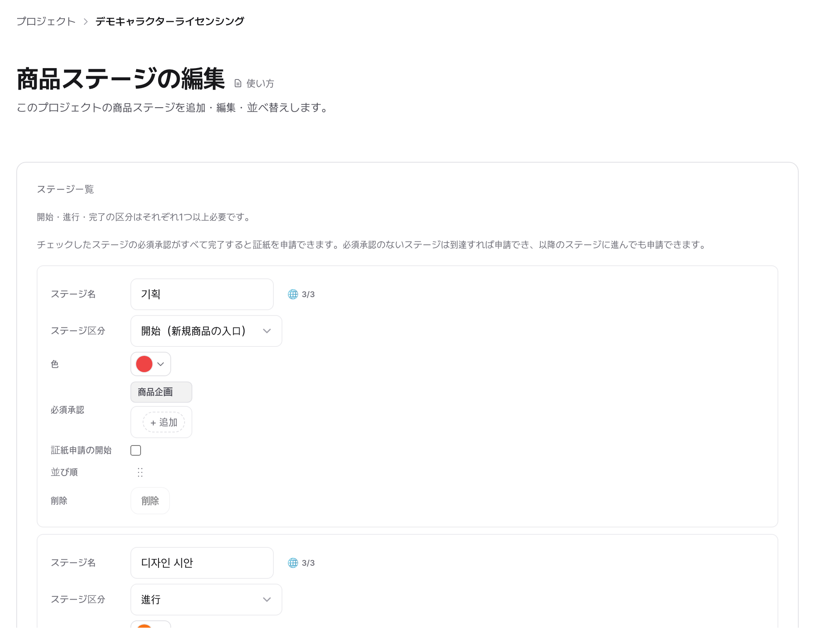Click the ステージ一覧 section heading
This screenshot has width=815, height=644.
point(65,190)
